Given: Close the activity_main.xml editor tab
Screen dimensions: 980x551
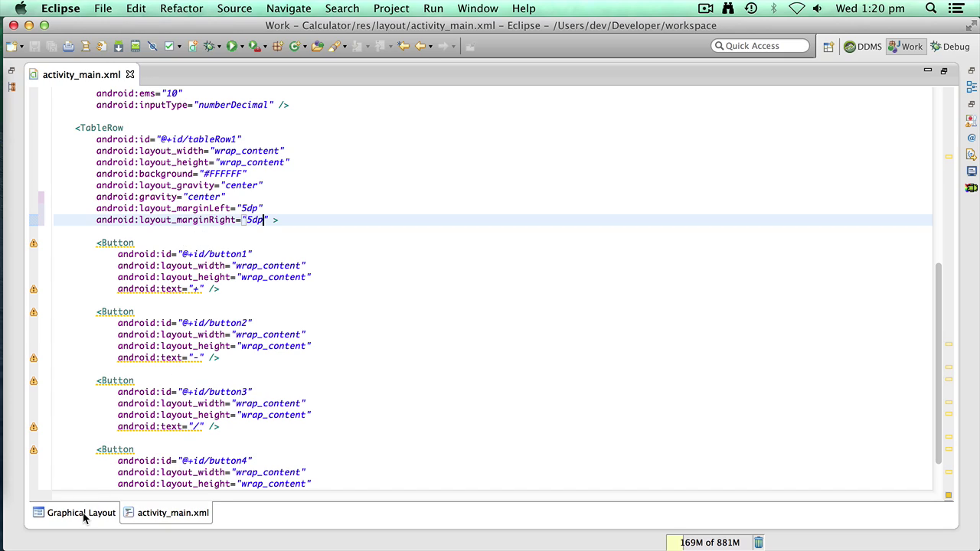Looking at the screenshot, I should click(x=129, y=74).
